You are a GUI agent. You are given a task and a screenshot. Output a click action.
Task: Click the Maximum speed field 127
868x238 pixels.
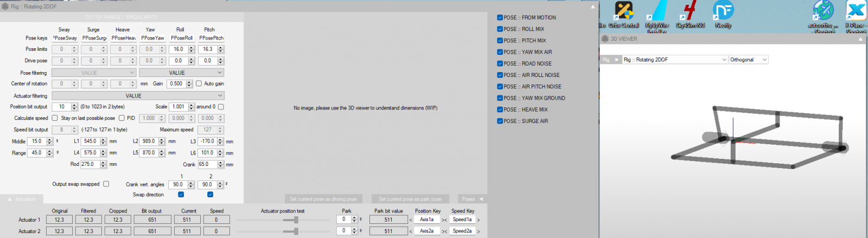[x=208, y=130]
